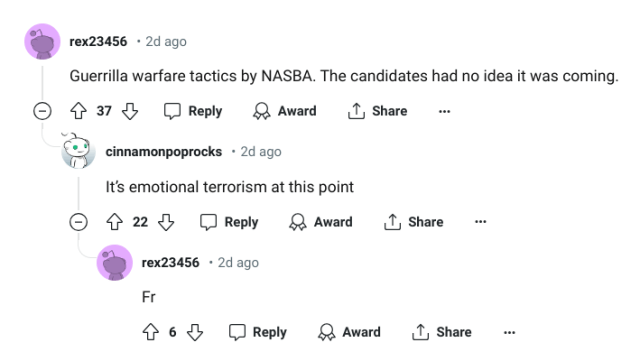Share the 'Fr' reply
Screen dimensions: 640x361
coord(442,332)
